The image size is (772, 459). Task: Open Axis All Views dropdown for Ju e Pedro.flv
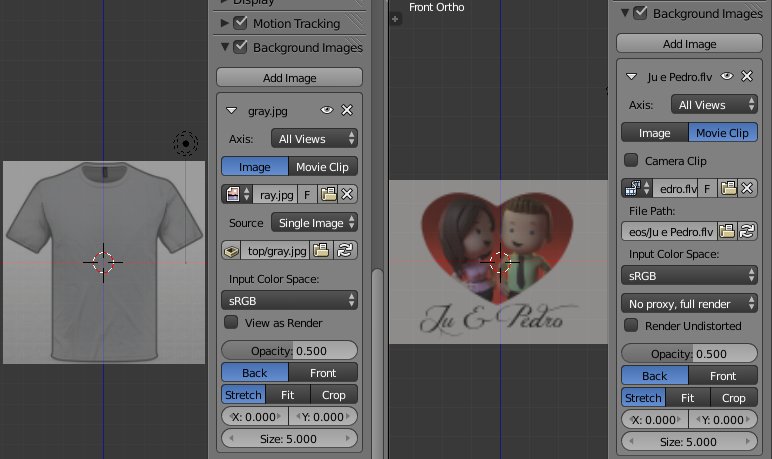click(x=714, y=104)
